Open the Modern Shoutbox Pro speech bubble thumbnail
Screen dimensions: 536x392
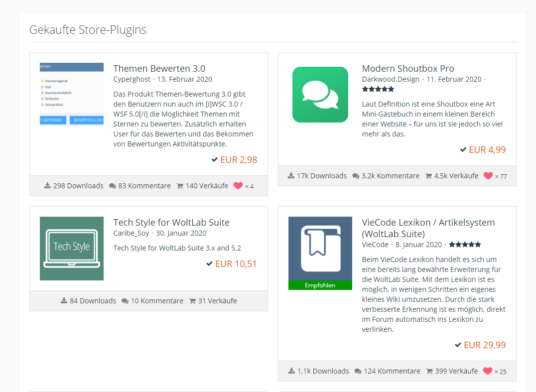pos(320,94)
